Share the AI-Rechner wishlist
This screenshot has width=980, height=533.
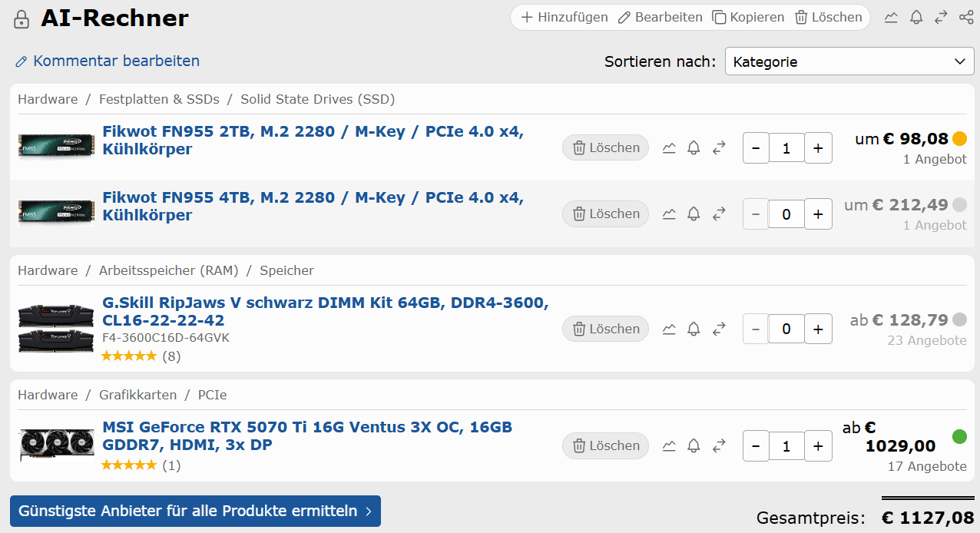(x=966, y=18)
